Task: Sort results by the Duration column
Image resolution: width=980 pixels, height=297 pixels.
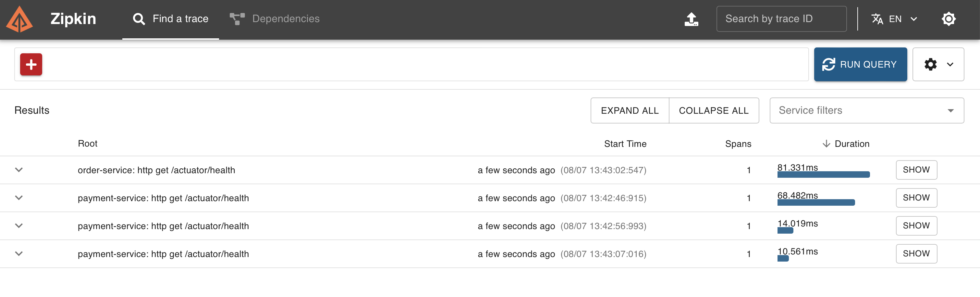Action: (846, 144)
